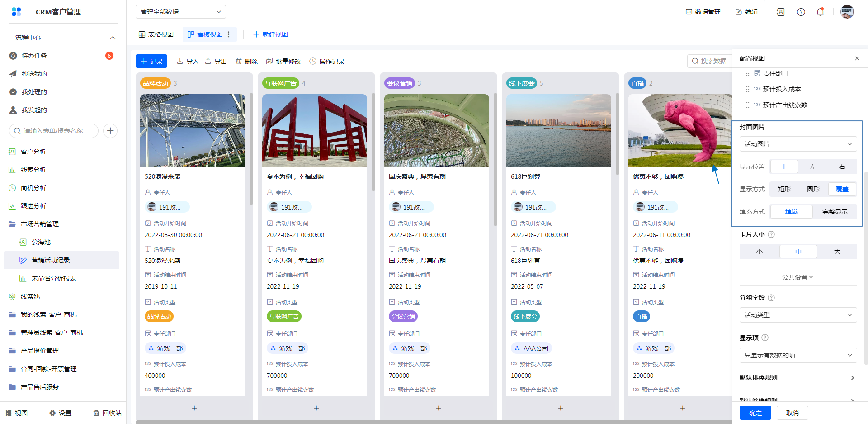
Task: Open the help question mark icon
Action: [x=801, y=12]
